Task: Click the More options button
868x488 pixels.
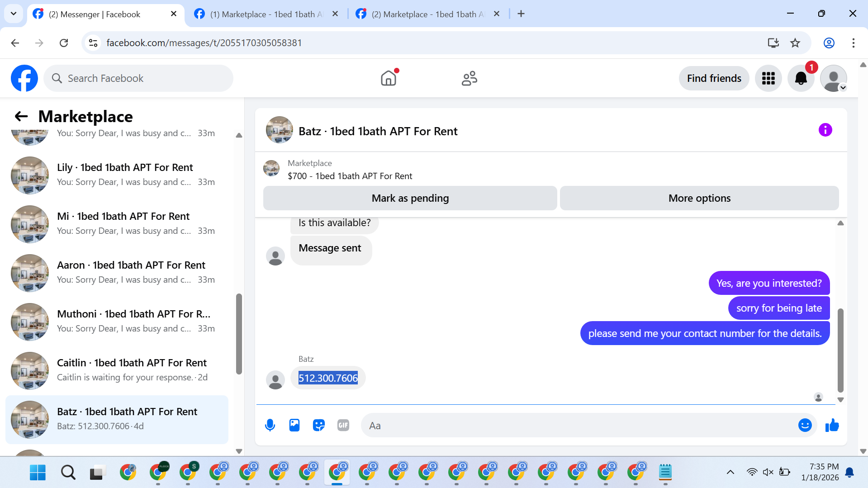Action: click(699, 198)
